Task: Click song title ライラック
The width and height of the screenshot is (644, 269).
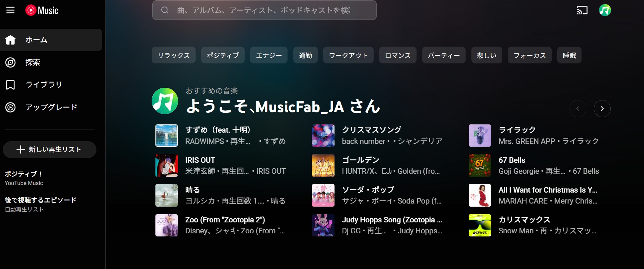Action: 517,130
